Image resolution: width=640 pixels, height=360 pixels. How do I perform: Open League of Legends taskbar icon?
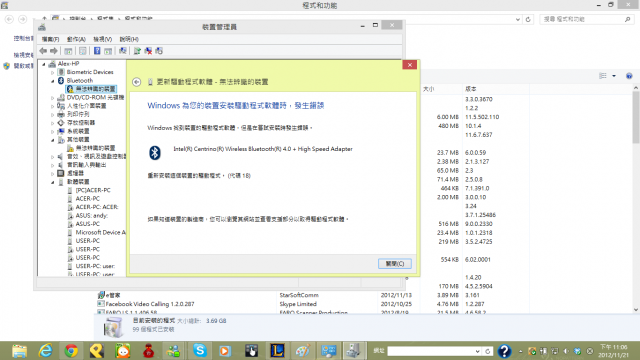277,351
